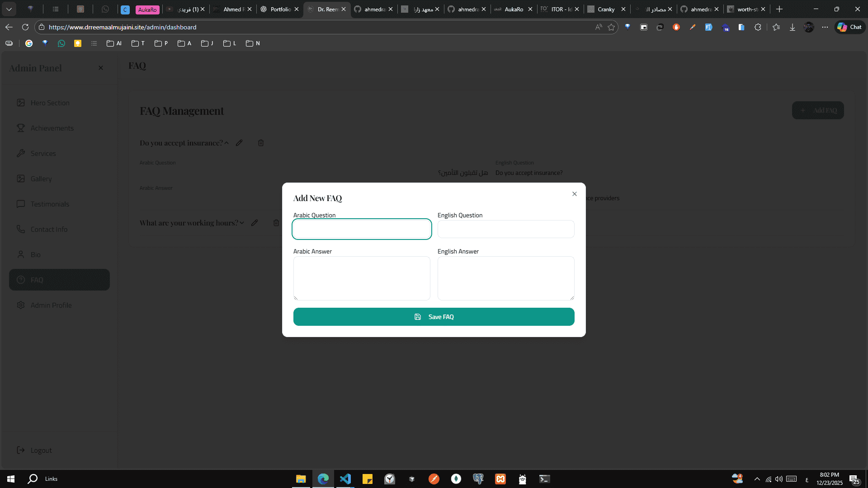Open browser downloads icon

pyautogui.click(x=793, y=27)
